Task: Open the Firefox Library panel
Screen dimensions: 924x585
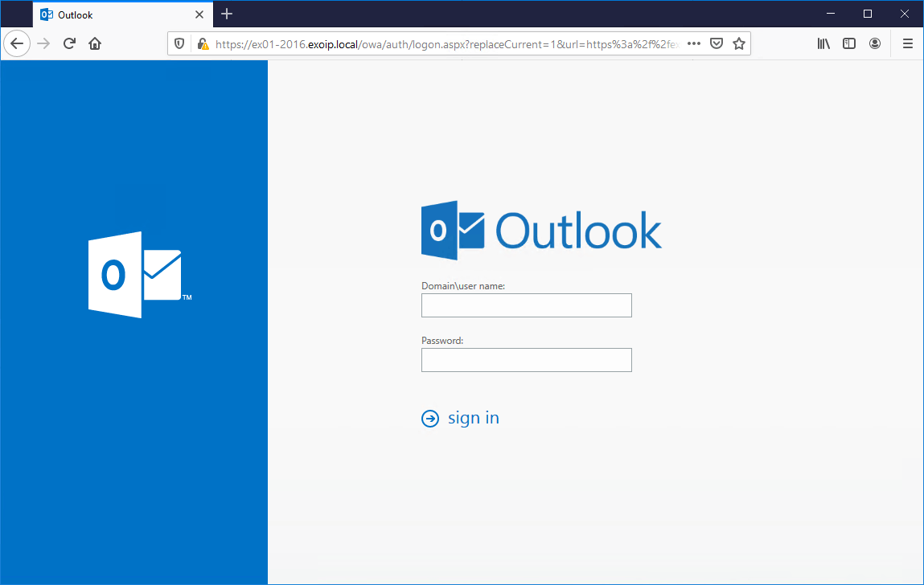Action: click(x=823, y=43)
